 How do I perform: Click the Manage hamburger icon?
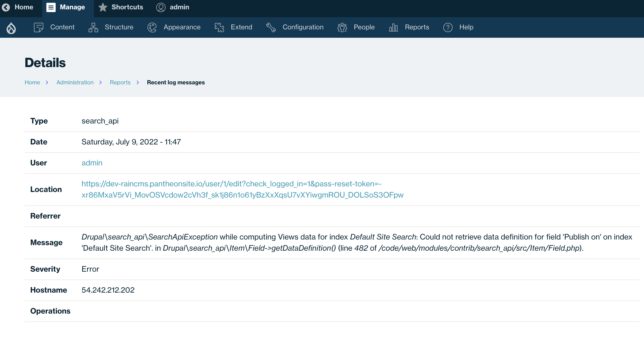click(51, 7)
